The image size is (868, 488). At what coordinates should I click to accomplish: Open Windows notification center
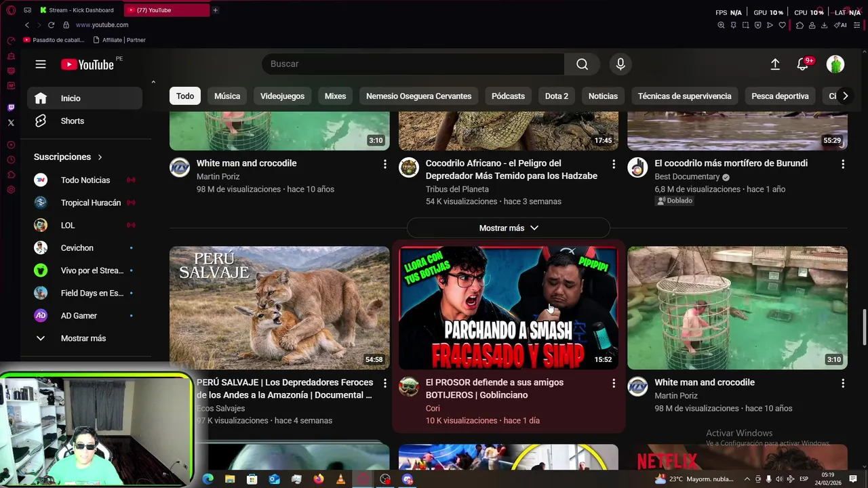(853, 479)
